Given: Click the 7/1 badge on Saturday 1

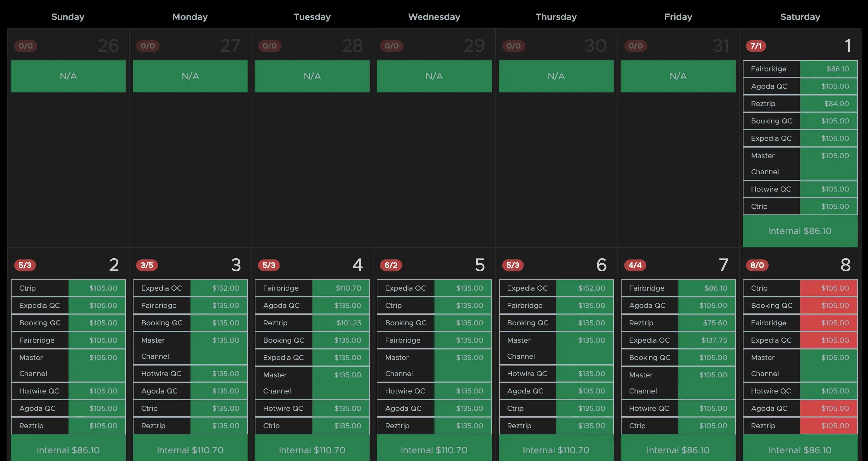Looking at the screenshot, I should pos(756,46).
